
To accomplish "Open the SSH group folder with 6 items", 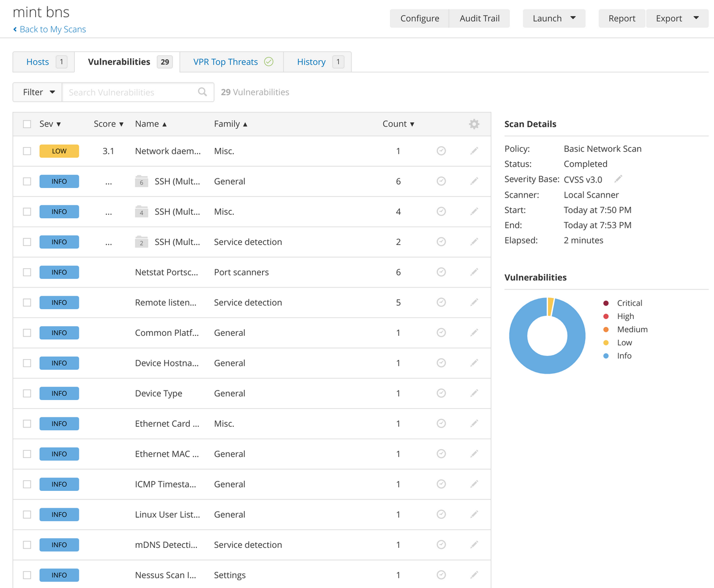I will point(142,181).
